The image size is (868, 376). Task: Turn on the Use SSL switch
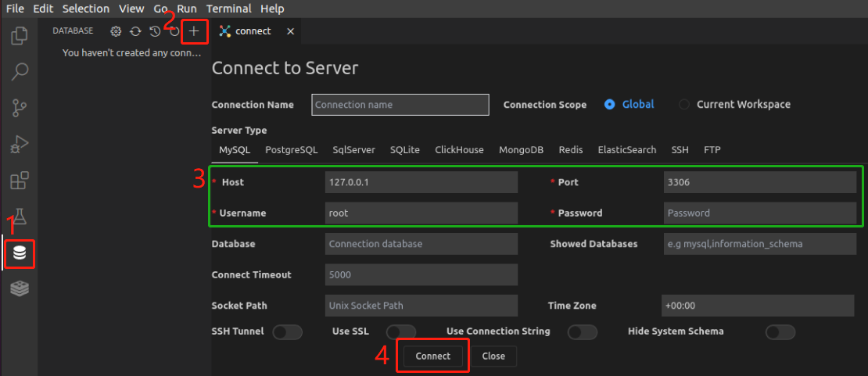[x=401, y=332]
